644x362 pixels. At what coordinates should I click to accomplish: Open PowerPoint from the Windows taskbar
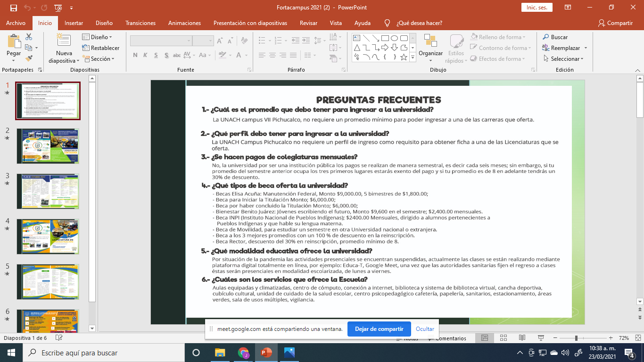[x=266, y=353]
